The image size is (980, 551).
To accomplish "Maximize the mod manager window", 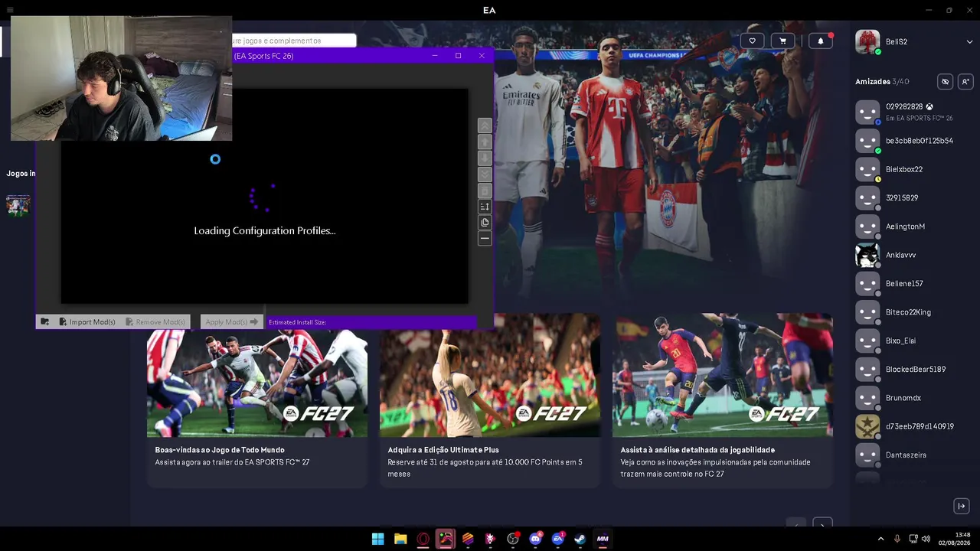I will (x=458, y=56).
